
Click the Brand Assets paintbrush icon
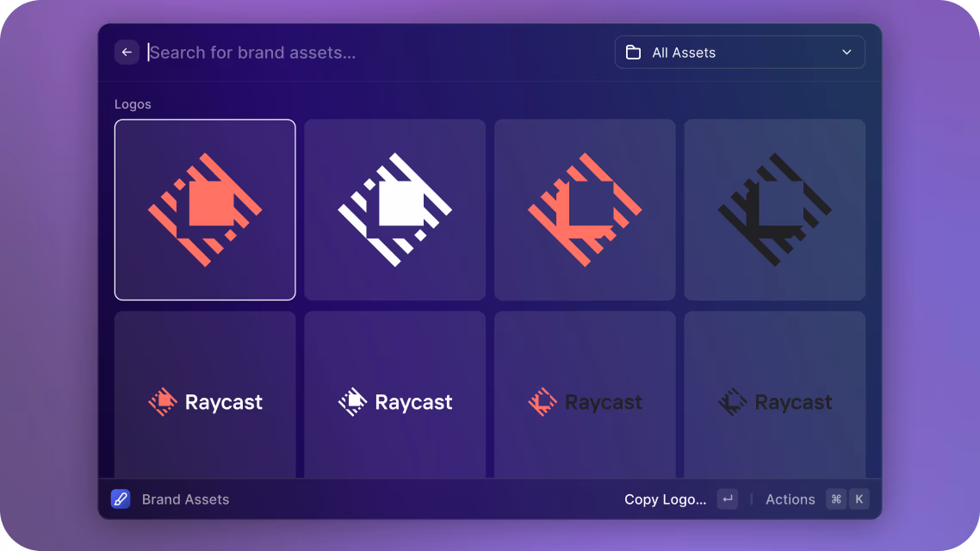click(121, 499)
